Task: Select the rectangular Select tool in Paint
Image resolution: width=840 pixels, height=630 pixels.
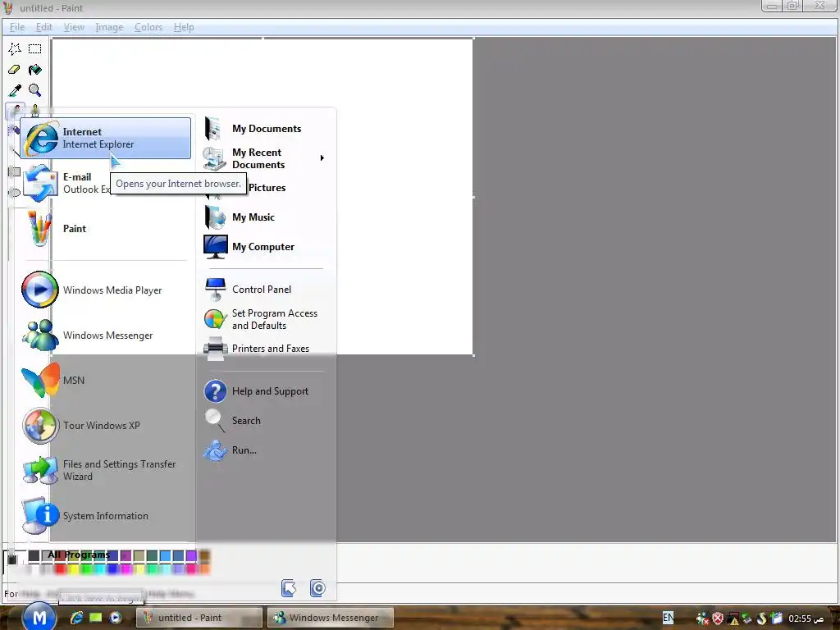Action: click(x=34, y=48)
